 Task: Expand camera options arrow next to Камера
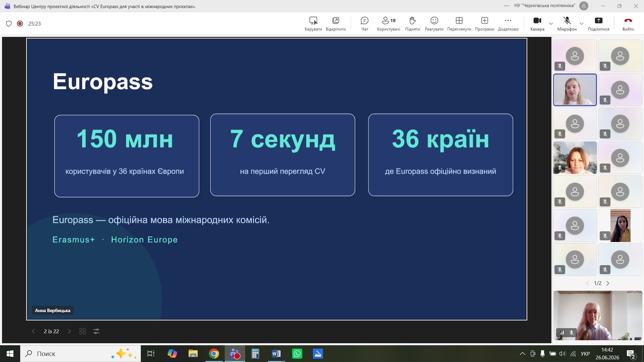551,23
